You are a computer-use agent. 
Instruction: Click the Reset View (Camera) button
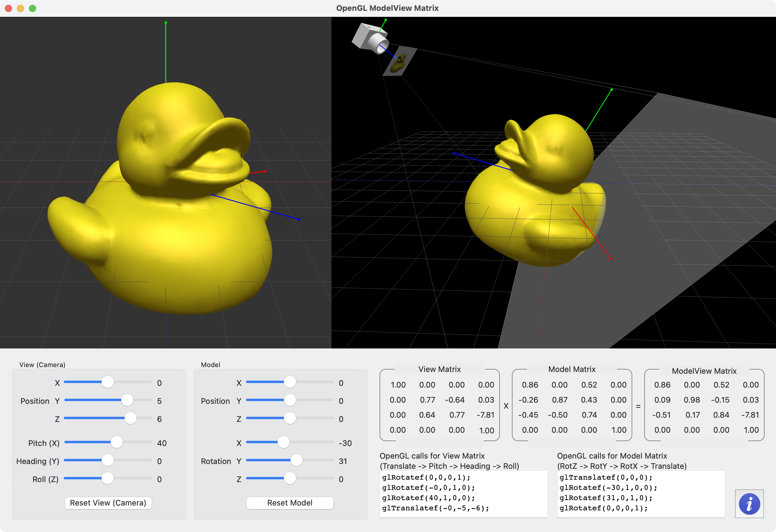(x=108, y=503)
